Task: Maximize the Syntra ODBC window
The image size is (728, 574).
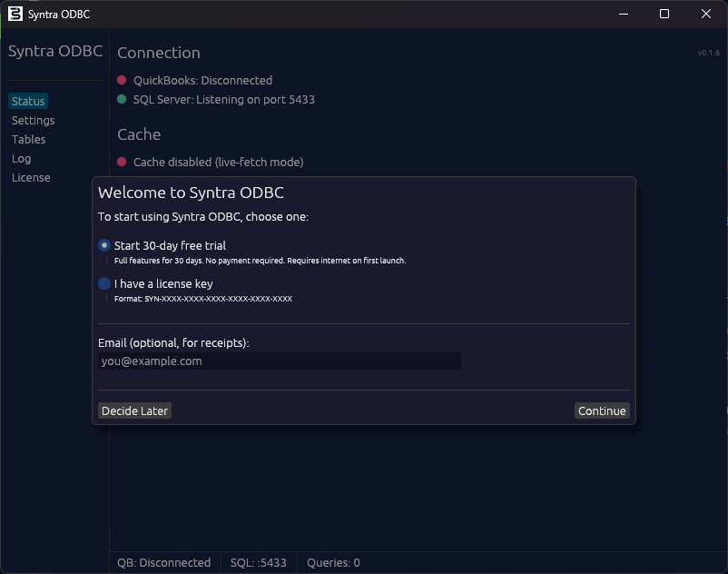Action: coord(664,14)
